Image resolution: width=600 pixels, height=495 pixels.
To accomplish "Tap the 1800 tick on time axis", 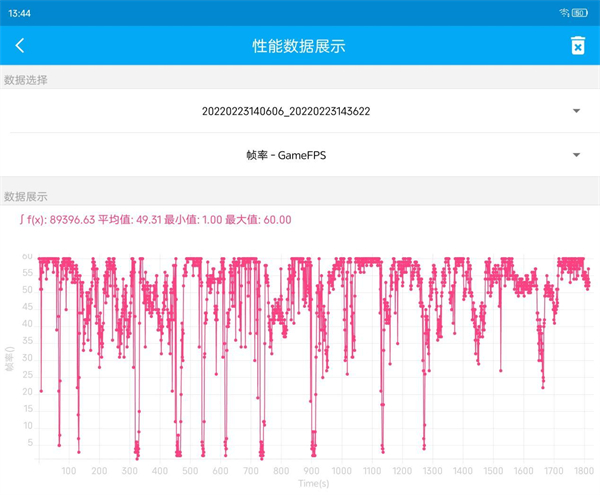I will tap(583, 471).
